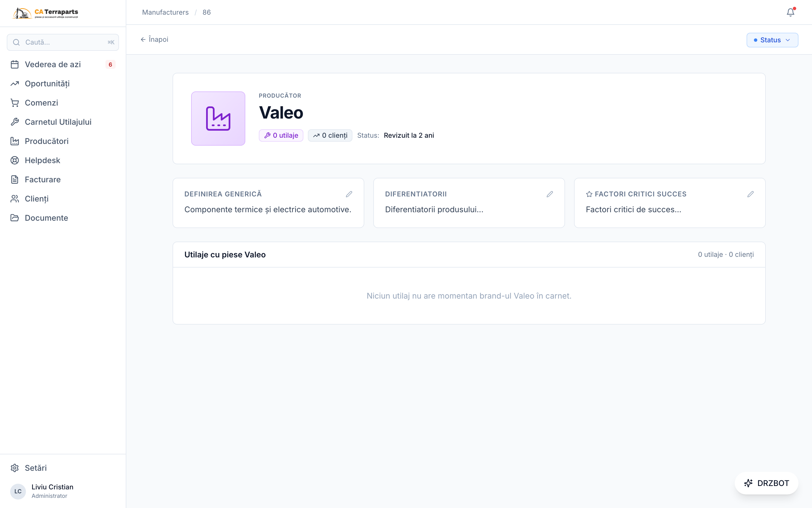Open the Clienți section

[x=63, y=199]
